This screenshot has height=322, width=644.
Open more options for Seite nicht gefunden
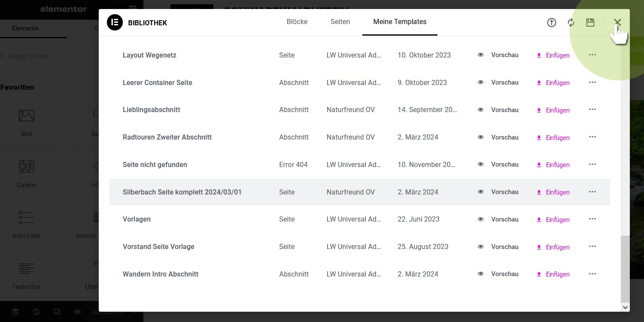point(592,164)
